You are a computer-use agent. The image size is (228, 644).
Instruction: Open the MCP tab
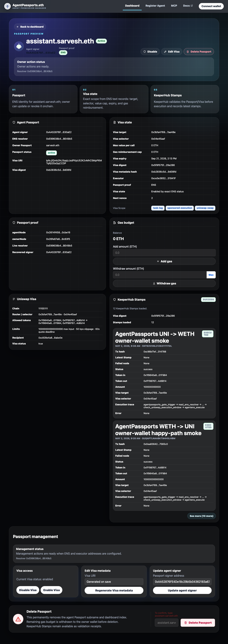pyautogui.click(x=174, y=6)
